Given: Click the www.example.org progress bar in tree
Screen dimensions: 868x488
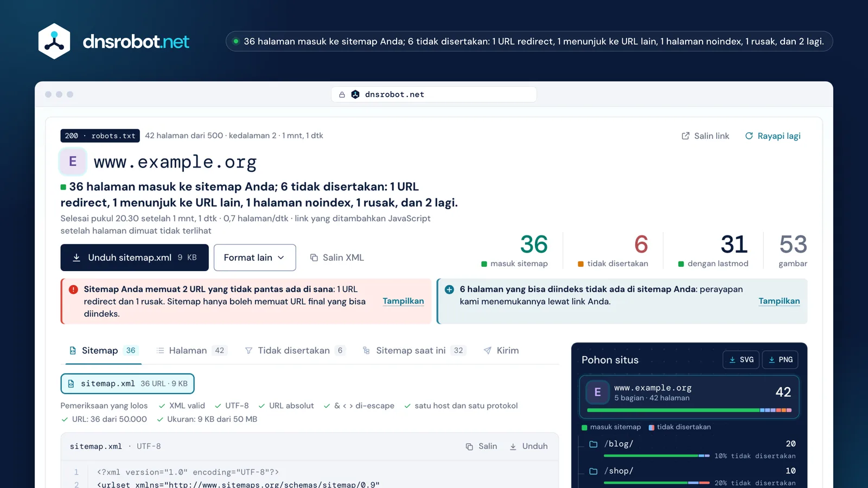Looking at the screenshot, I should tap(689, 410).
